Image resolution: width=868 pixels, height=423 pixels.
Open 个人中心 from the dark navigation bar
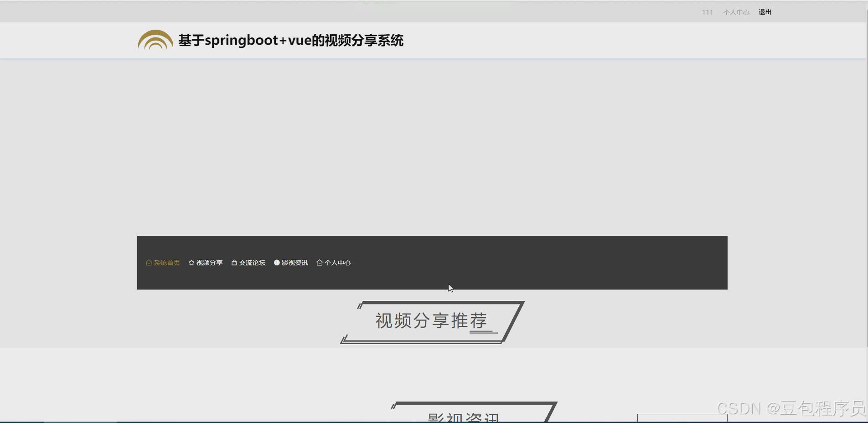(337, 263)
